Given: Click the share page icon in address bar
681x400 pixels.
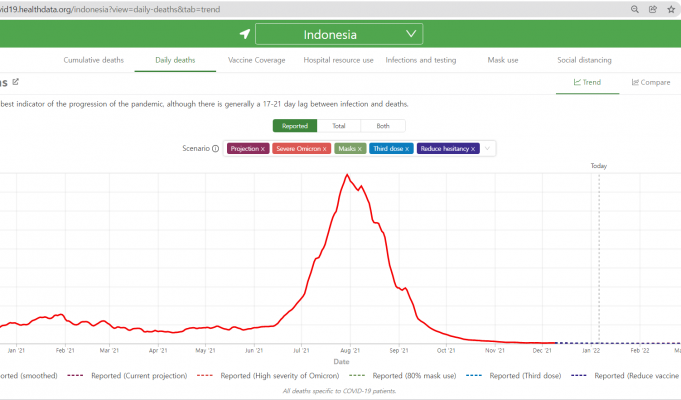Looking at the screenshot, I should coord(654,9).
